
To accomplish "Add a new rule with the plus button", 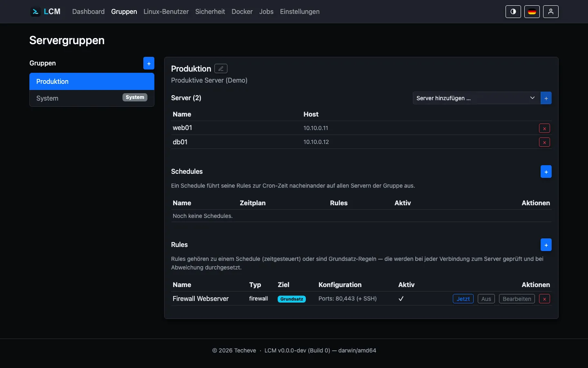I will 546,245.
